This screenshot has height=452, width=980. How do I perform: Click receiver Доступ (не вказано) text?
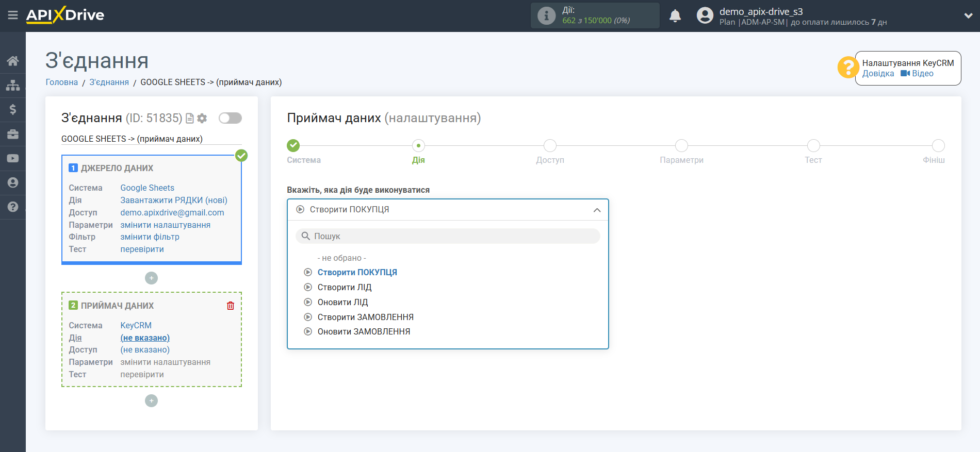(145, 349)
